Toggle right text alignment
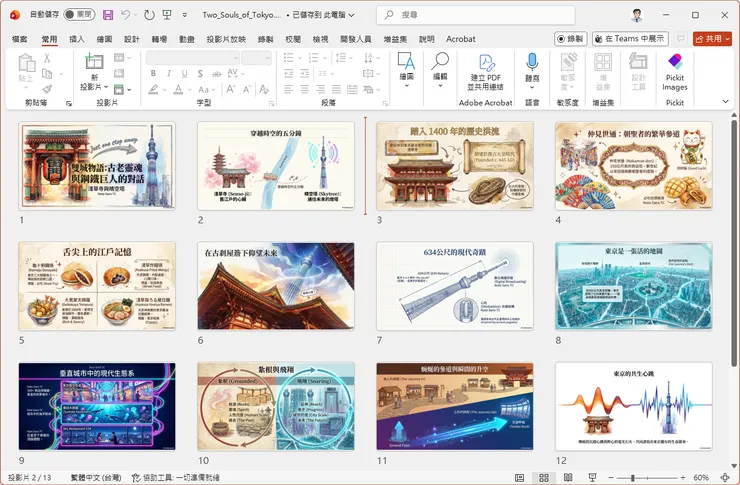Viewport: 740px width, 485px height. [320, 89]
